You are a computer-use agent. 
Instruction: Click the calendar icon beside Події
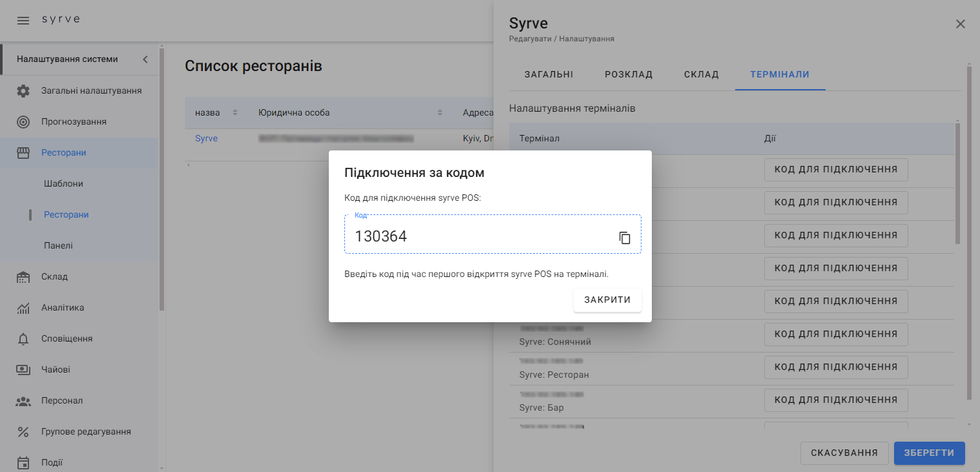[23, 463]
